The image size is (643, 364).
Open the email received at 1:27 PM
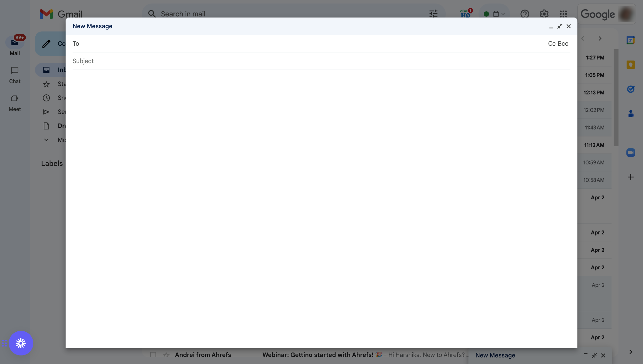pos(595,57)
